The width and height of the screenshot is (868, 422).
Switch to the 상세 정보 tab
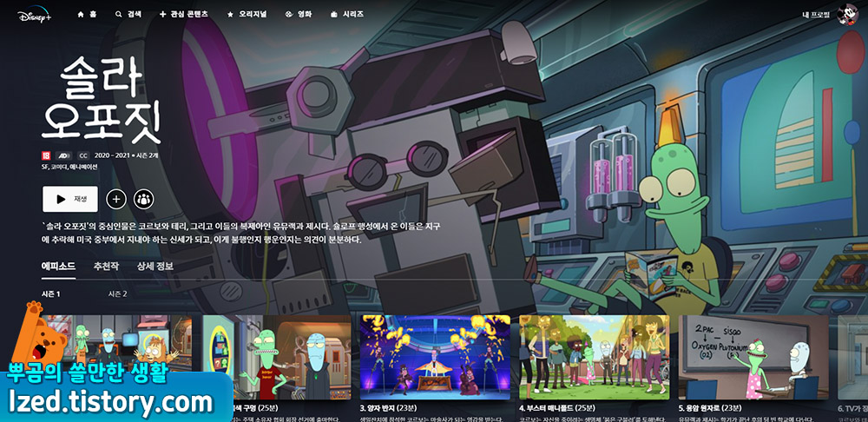point(155,267)
